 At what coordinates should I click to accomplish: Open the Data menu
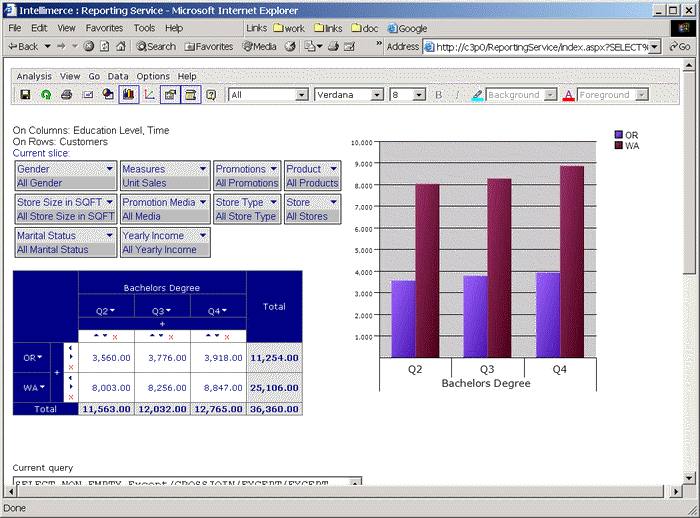click(x=118, y=76)
